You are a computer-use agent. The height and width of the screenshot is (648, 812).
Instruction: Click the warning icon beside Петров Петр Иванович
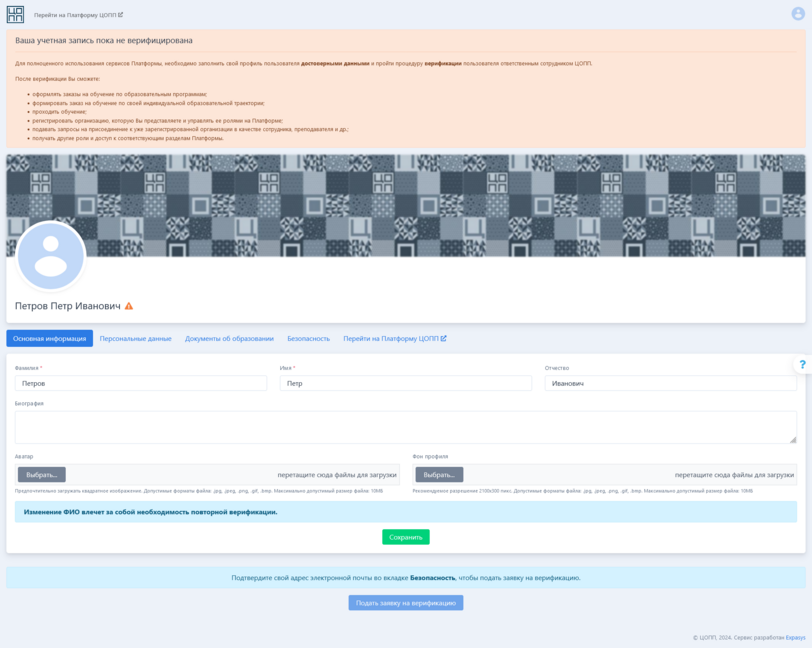point(129,306)
